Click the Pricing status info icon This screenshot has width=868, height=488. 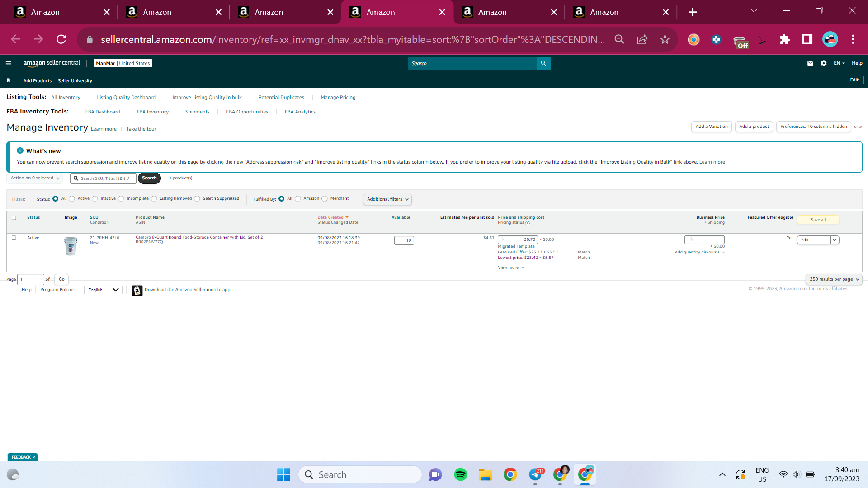(x=528, y=223)
